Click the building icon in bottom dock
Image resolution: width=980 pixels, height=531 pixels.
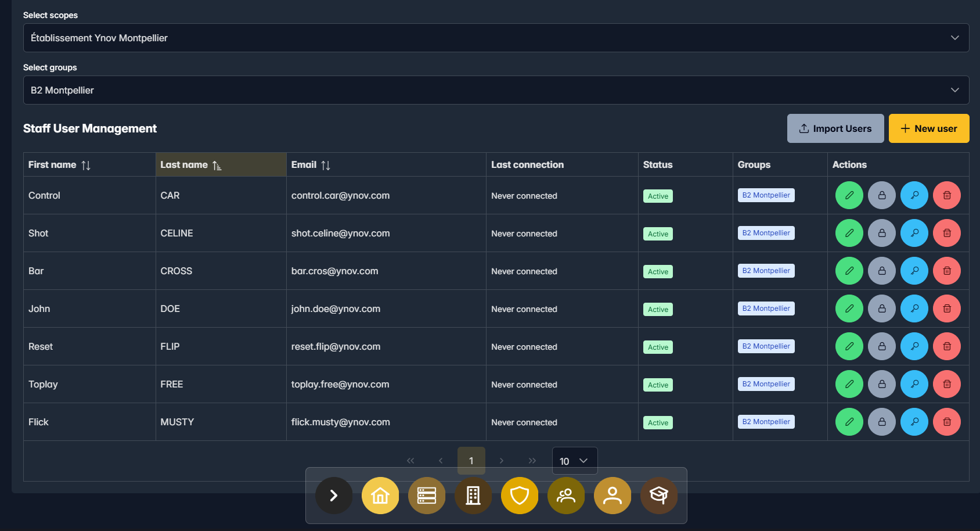(x=473, y=496)
